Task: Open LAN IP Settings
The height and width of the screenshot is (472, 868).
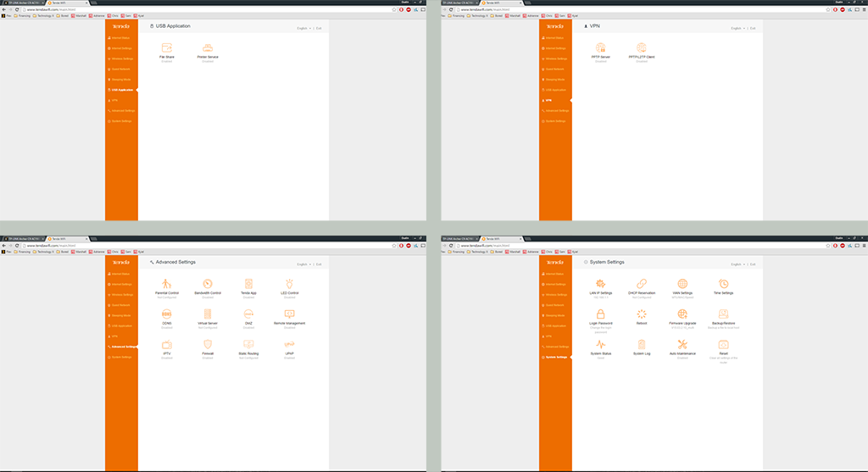Action: coord(600,284)
